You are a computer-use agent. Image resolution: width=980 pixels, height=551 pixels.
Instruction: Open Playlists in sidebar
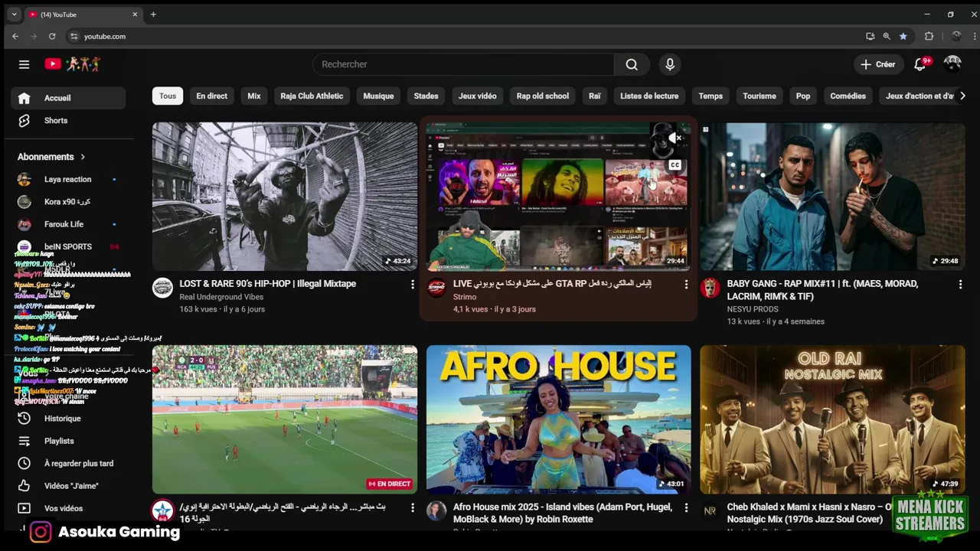(68, 441)
